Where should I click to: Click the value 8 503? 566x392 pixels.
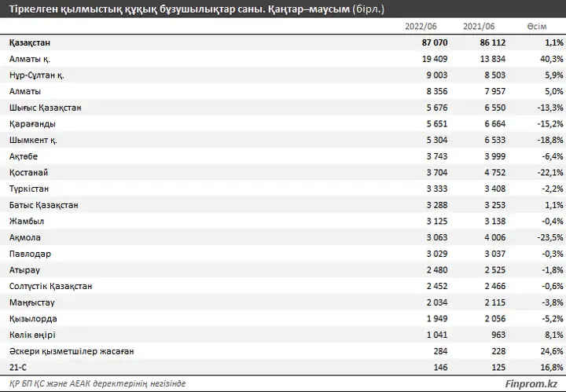pyautogui.click(x=495, y=75)
